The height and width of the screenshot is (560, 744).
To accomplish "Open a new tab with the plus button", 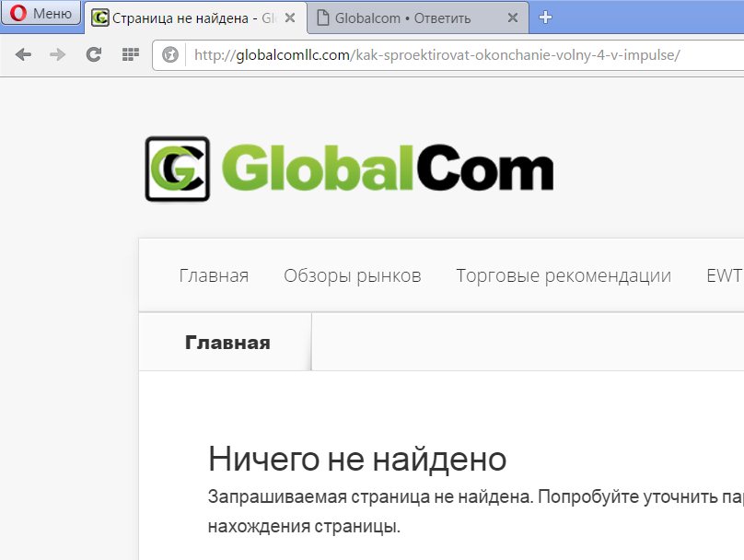I will click(546, 17).
